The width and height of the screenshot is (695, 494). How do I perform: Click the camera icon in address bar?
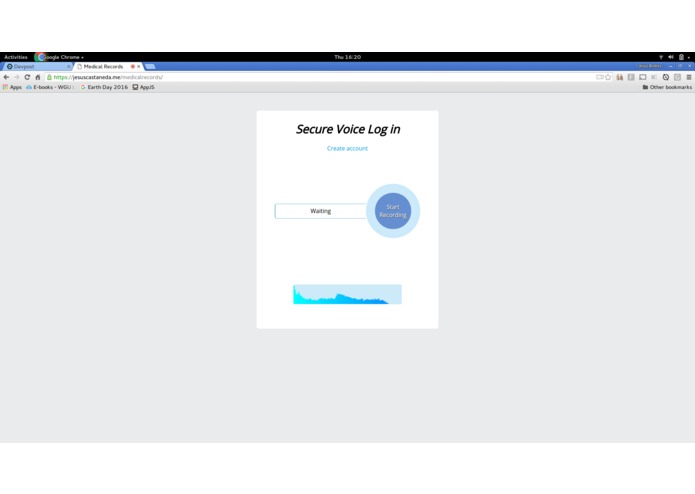pyautogui.click(x=599, y=77)
